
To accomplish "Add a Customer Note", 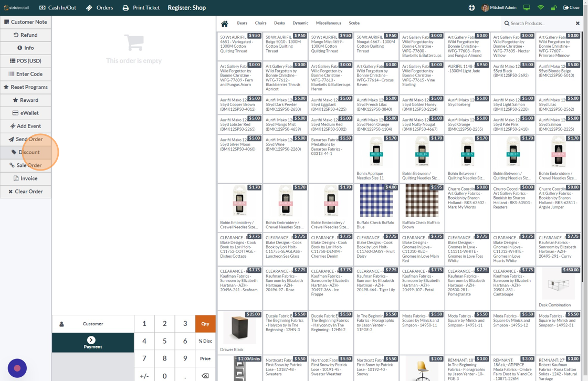I will click(x=26, y=22).
